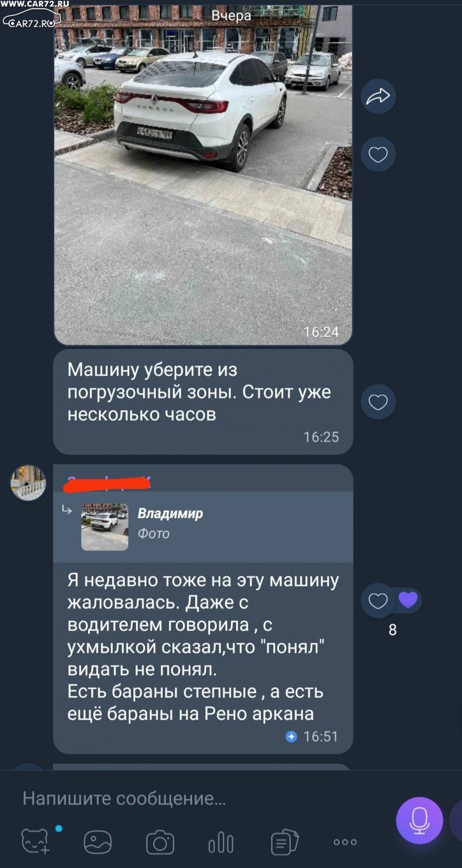The width and height of the screenshot is (462, 868).
Task: Tap the "Вчера" date label
Action: (x=231, y=16)
